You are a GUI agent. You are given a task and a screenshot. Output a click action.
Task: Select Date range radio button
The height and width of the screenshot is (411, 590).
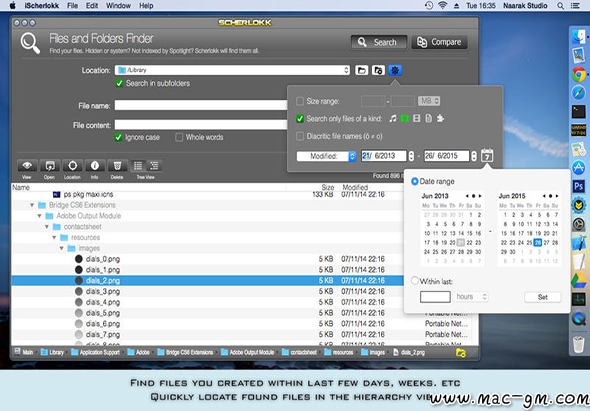pyautogui.click(x=415, y=181)
